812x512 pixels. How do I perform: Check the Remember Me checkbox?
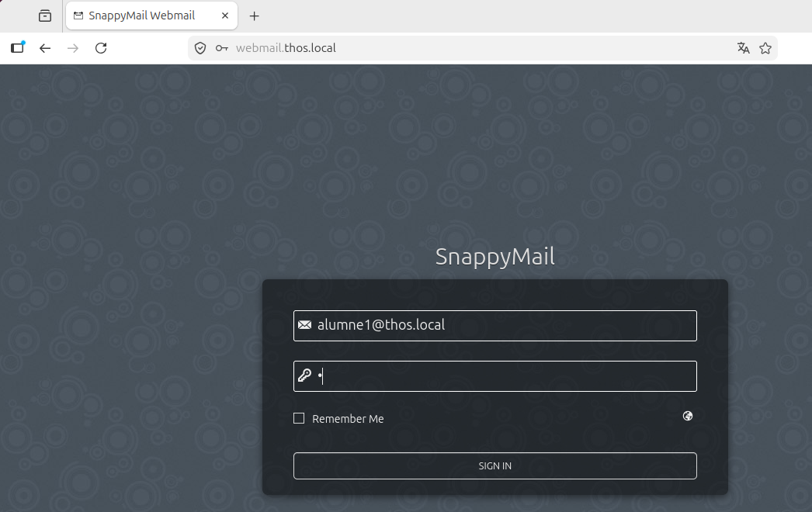[x=299, y=418]
